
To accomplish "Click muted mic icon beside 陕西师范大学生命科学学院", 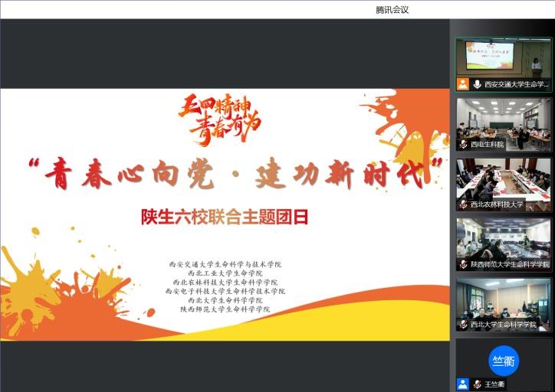I will coord(463,264).
